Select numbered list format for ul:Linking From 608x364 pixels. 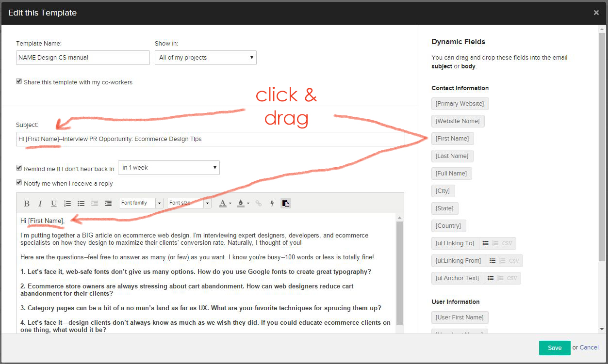tap(502, 261)
